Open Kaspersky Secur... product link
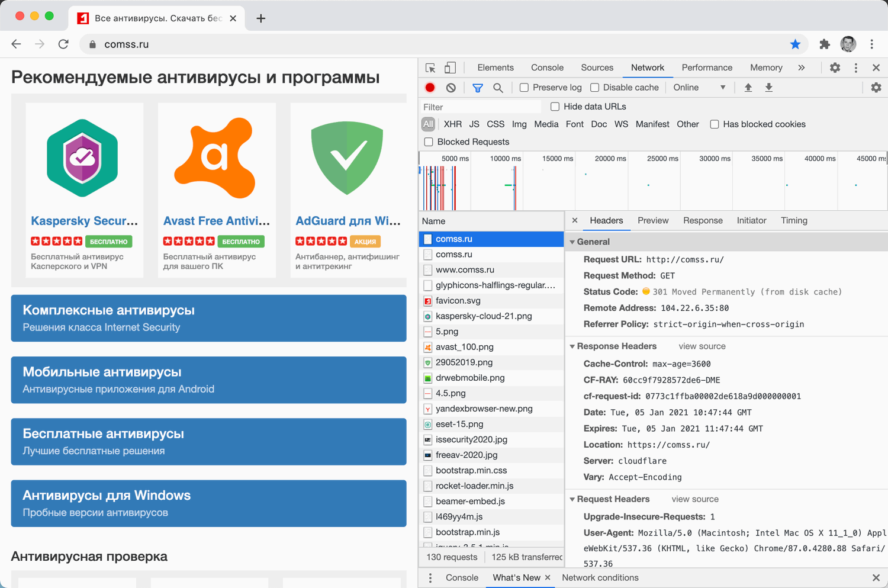The height and width of the screenshot is (588, 888). 85,221
